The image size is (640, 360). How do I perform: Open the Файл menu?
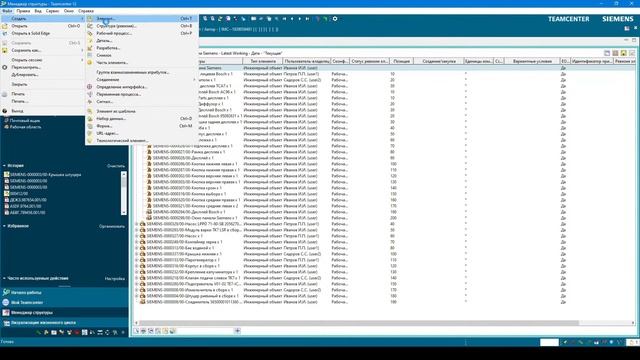(7, 11)
